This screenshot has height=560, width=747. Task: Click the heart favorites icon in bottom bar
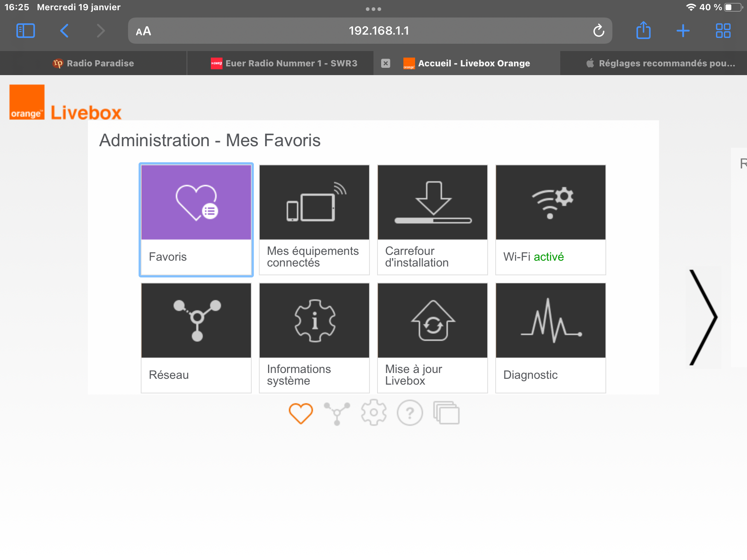(301, 413)
